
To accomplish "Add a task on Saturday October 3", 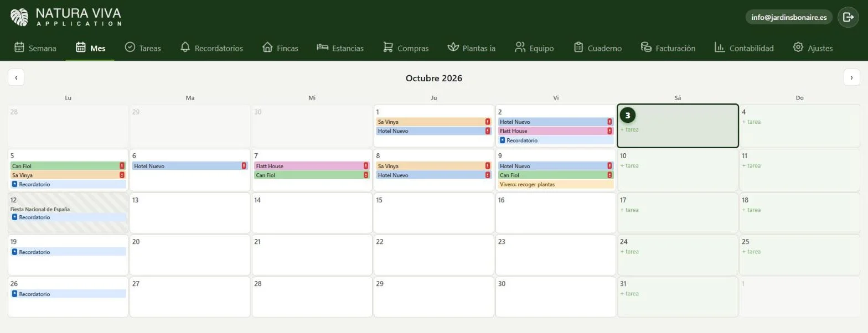I will pos(629,129).
